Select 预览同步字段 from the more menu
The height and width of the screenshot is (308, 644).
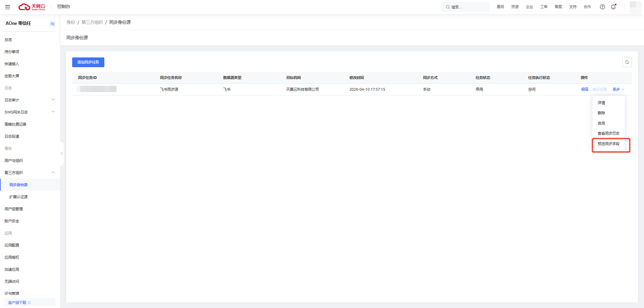click(608, 144)
